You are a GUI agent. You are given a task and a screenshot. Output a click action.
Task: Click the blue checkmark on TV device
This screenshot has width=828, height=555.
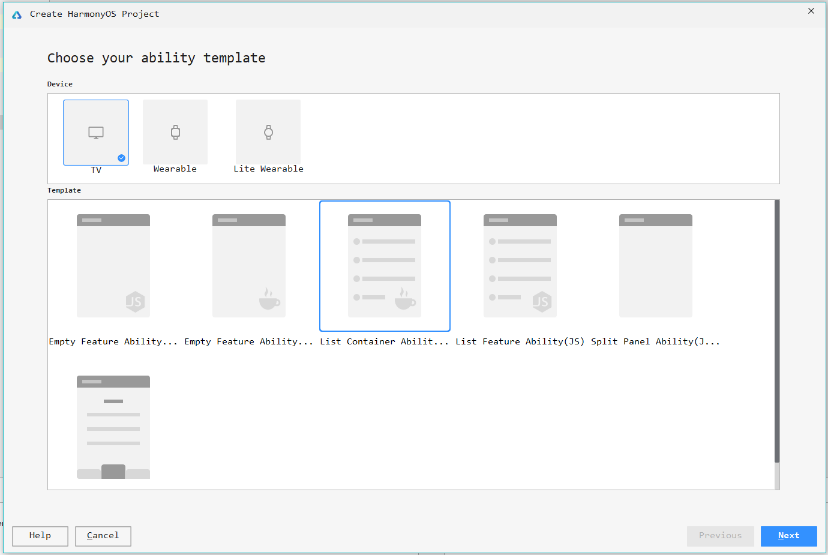tap(121, 157)
